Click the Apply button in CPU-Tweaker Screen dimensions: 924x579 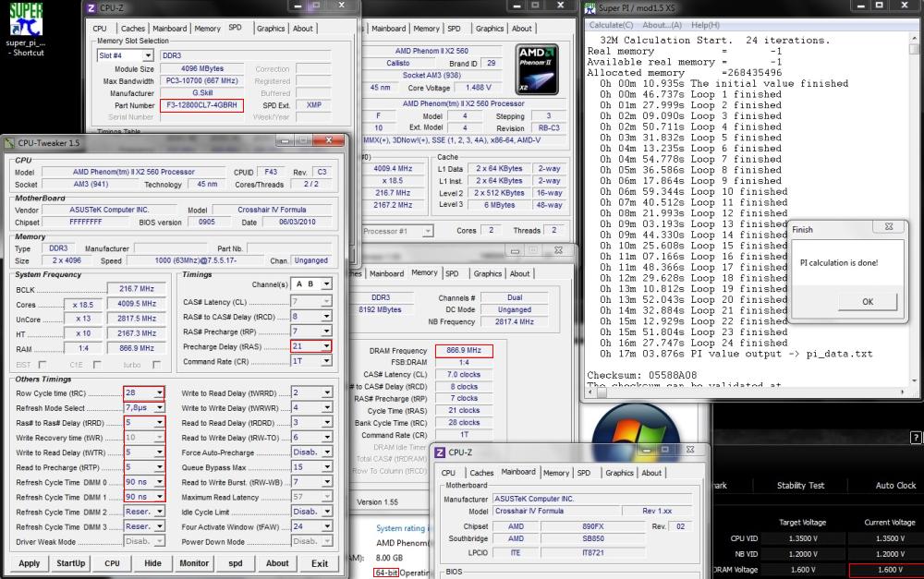[30, 563]
